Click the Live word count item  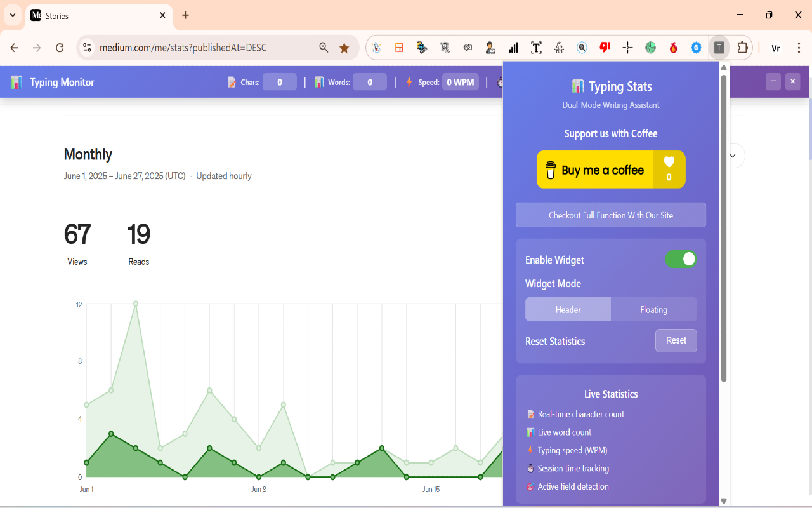click(559, 432)
